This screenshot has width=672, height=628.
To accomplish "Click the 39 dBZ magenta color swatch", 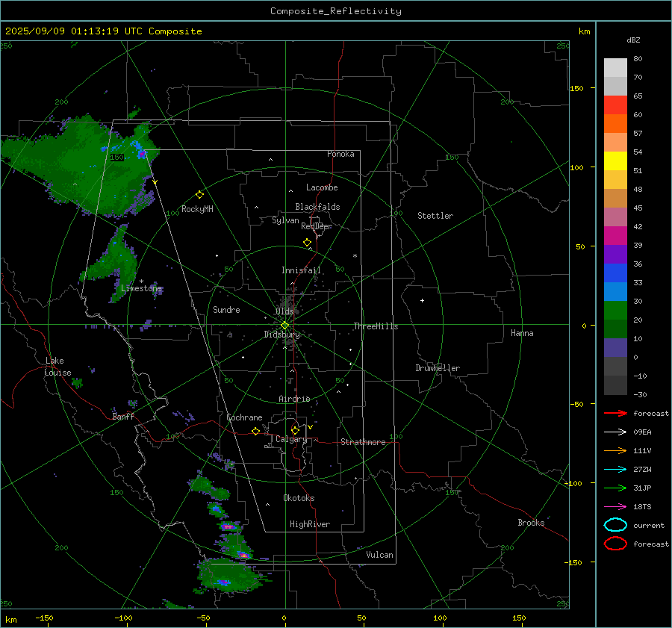I will click(615, 236).
